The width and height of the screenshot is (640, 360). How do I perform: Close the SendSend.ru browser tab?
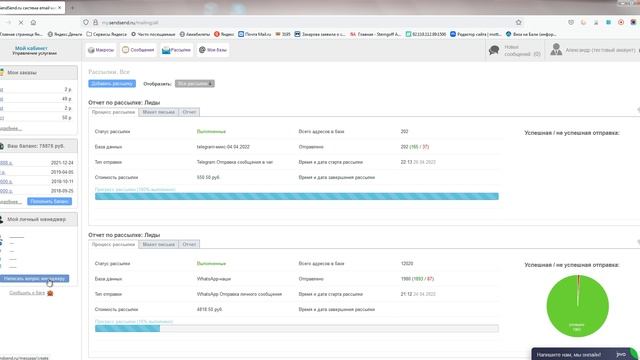point(60,7)
